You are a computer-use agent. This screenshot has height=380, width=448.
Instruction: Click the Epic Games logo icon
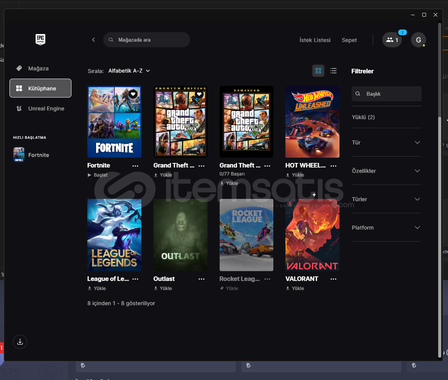40,40
